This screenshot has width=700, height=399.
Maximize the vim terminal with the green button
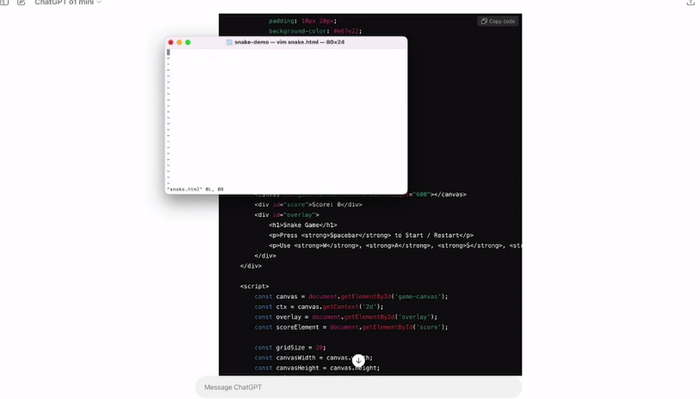coord(188,42)
